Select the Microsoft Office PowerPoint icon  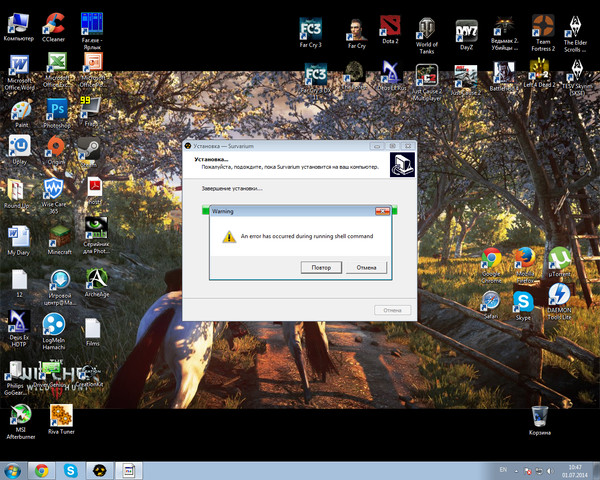pyautogui.click(x=93, y=70)
